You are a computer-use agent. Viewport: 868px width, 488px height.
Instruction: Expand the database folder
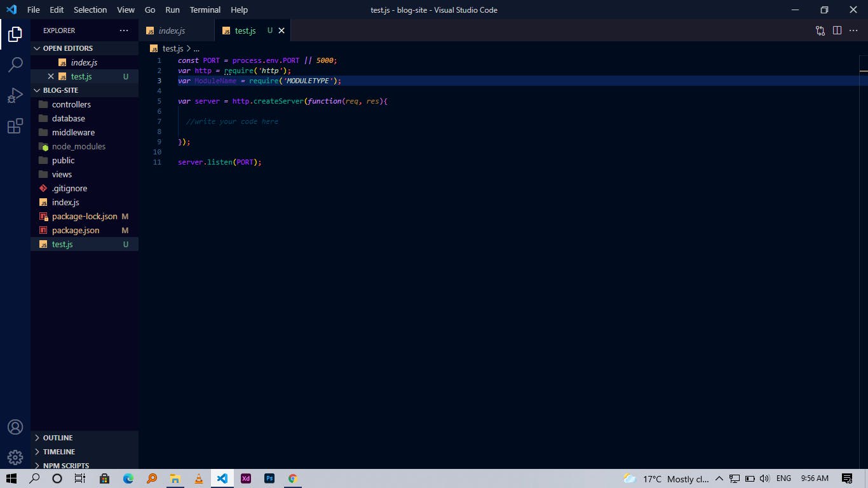[85, 118]
